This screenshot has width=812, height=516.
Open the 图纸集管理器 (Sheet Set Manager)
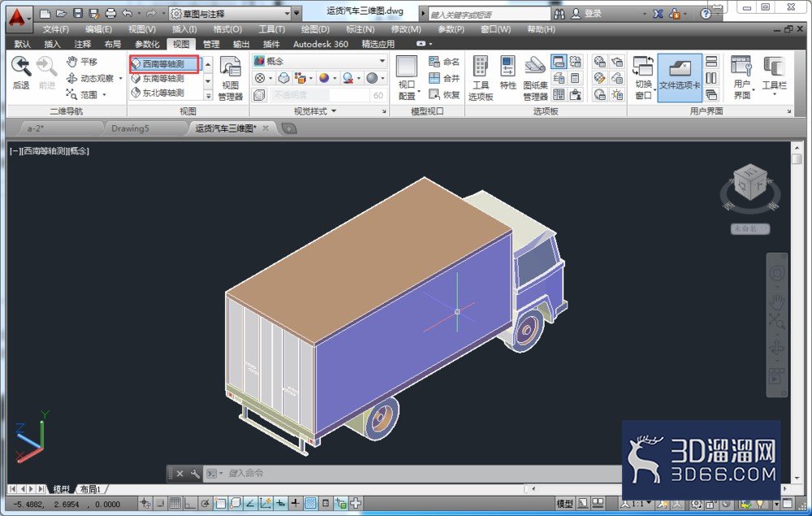click(x=535, y=78)
